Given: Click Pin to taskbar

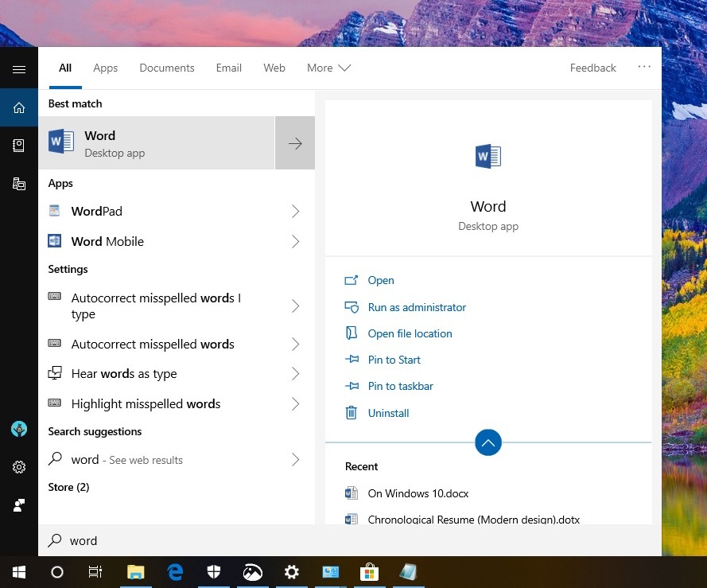Looking at the screenshot, I should click(400, 386).
